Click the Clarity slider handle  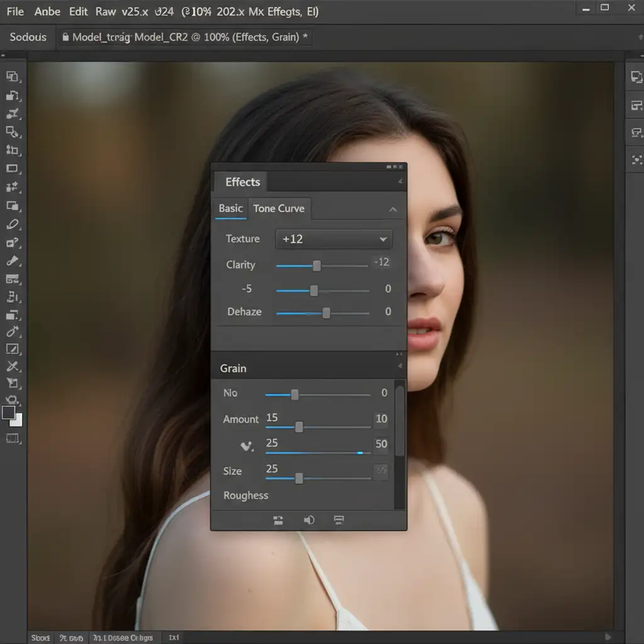coord(316,266)
